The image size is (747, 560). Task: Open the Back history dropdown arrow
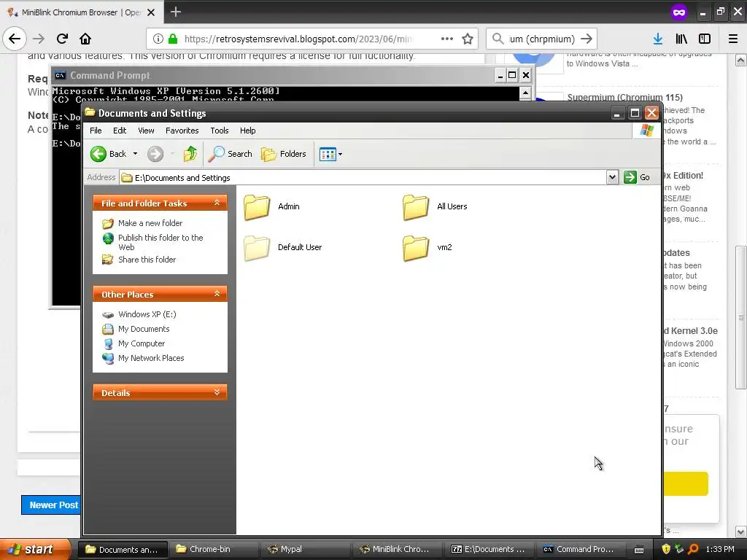tap(135, 154)
